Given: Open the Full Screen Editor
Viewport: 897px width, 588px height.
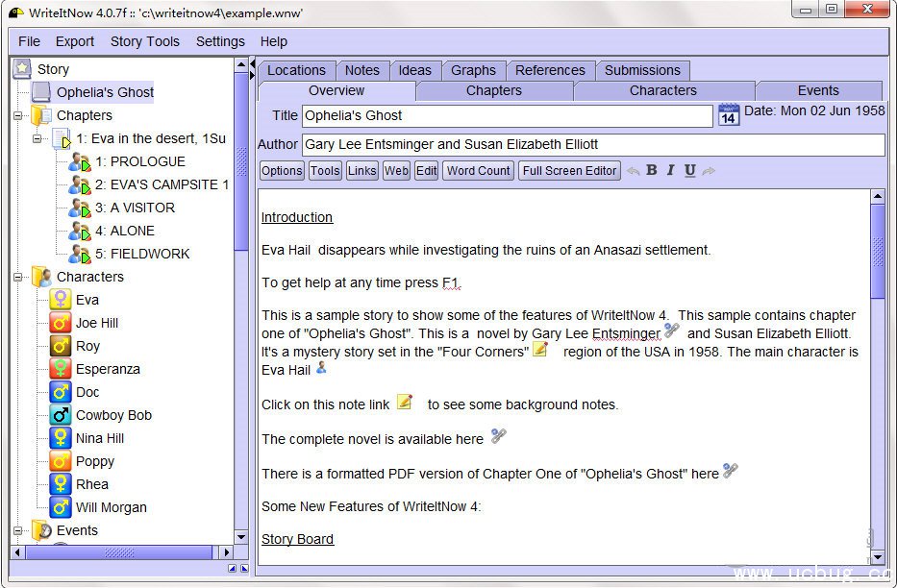Looking at the screenshot, I should (569, 170).
